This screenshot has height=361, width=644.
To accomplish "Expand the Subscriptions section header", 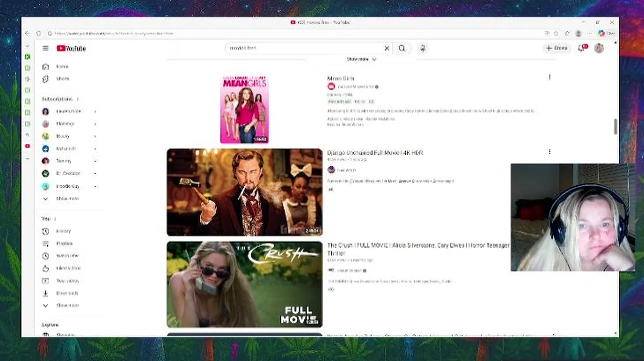I will (x=60, y=99).
